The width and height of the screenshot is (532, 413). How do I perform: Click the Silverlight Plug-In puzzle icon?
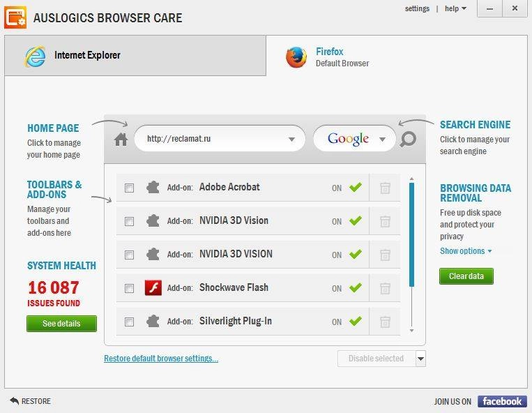pos(153,321)
